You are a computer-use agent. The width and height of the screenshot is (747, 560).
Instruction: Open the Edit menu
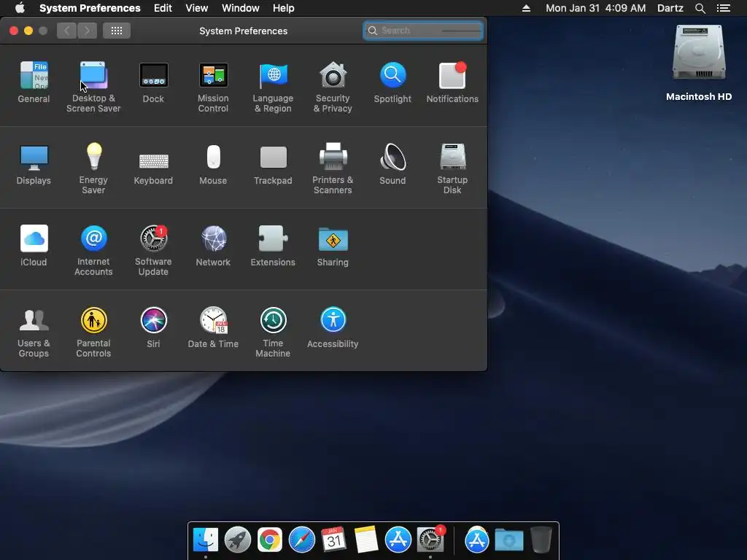tap(163, 8)
